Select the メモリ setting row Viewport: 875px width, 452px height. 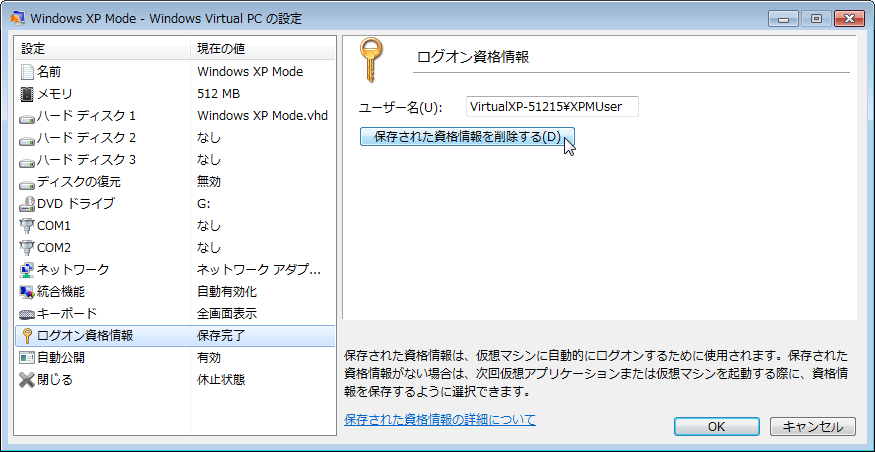175,94
